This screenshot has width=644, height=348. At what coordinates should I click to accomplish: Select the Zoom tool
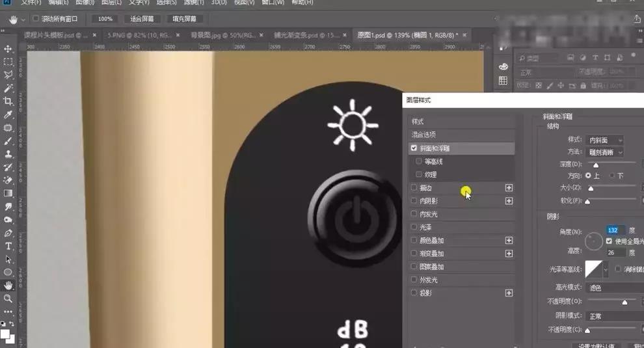pyautogui.click(x=8, y=299)
